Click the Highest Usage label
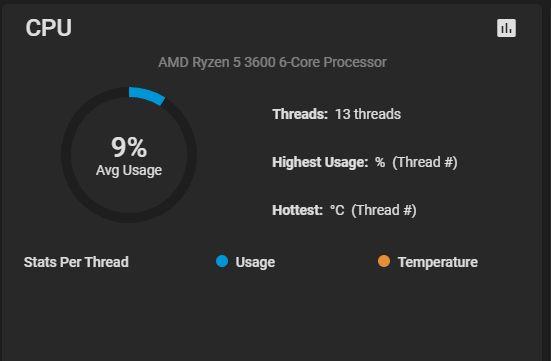Viewport: 551px width, 361px height. (320, 162)
